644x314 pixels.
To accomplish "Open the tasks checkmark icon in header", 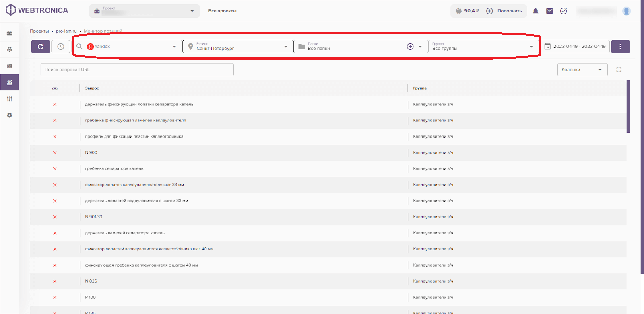I will 563,11.
